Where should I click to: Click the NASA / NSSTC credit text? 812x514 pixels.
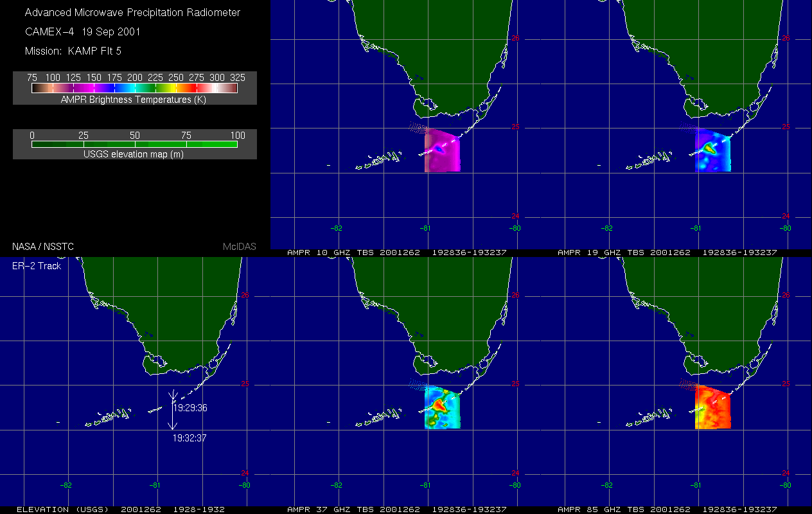click(42, 247)
